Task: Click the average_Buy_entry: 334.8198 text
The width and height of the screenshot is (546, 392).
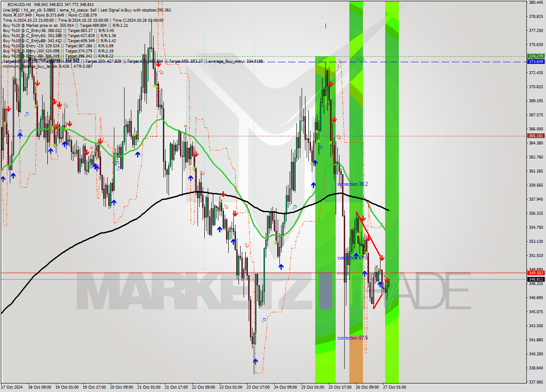Action: click(235, 61)
